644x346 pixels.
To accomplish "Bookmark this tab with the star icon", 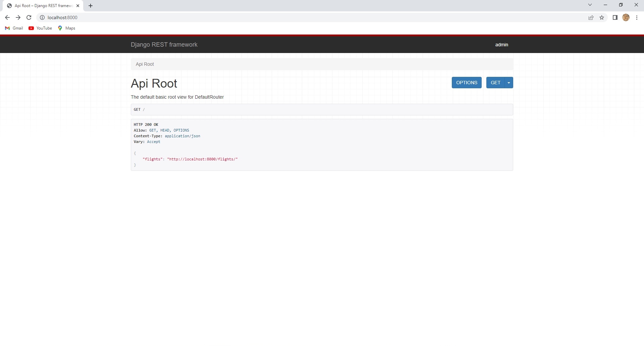I will [x=602, y=17].
